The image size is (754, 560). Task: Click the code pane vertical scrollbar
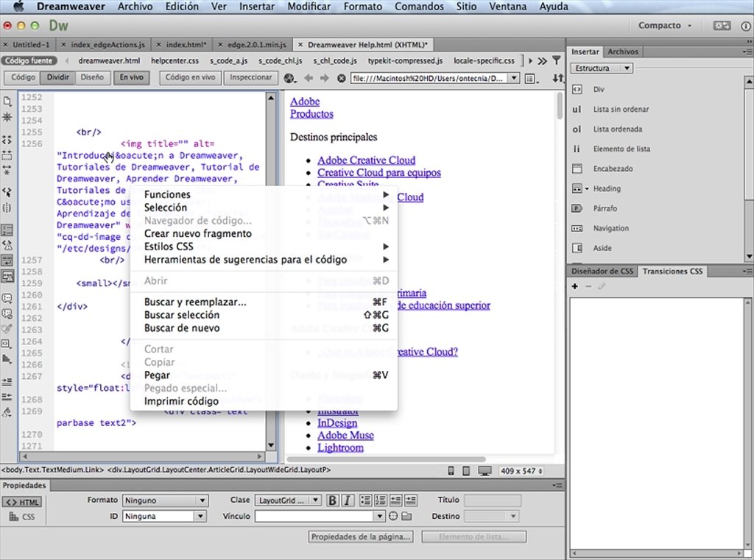(x=271, y=272)
